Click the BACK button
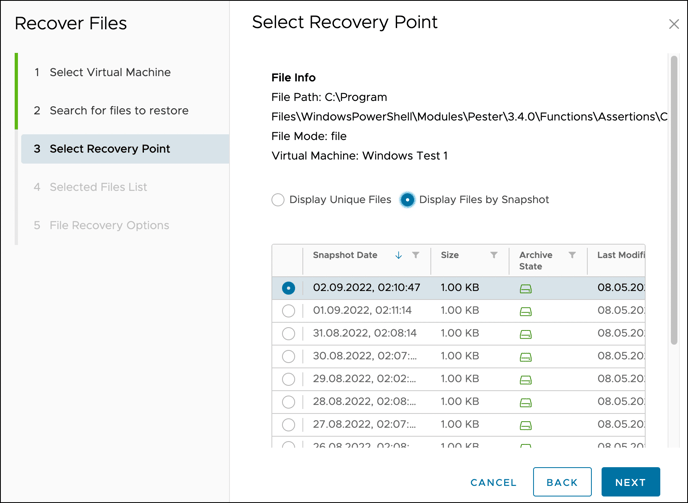 [x=562, y=482]
